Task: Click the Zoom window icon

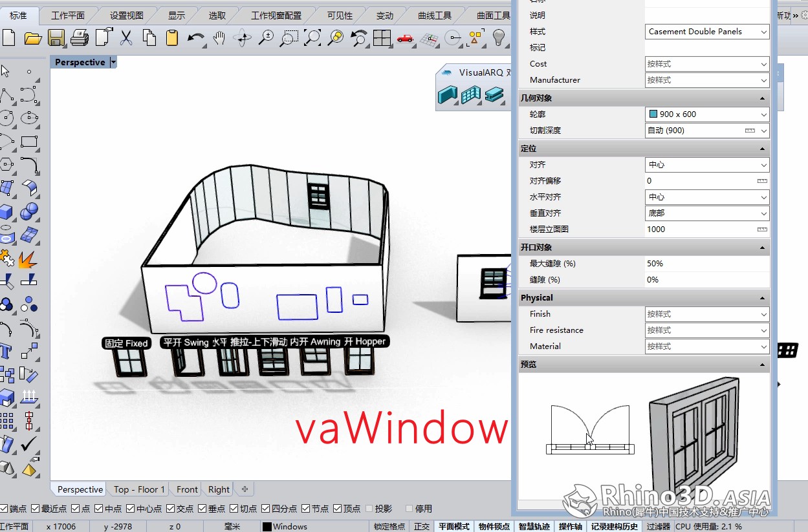Action: (289, 37)
